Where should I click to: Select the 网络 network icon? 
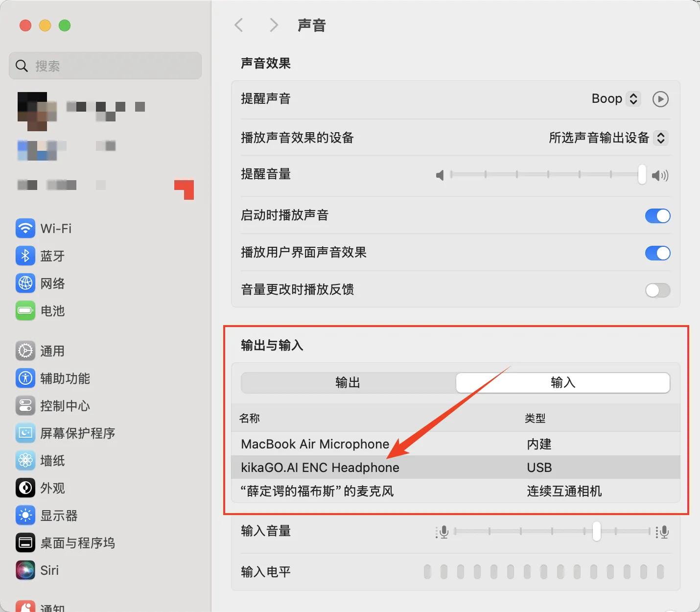[x=25, y=283]
